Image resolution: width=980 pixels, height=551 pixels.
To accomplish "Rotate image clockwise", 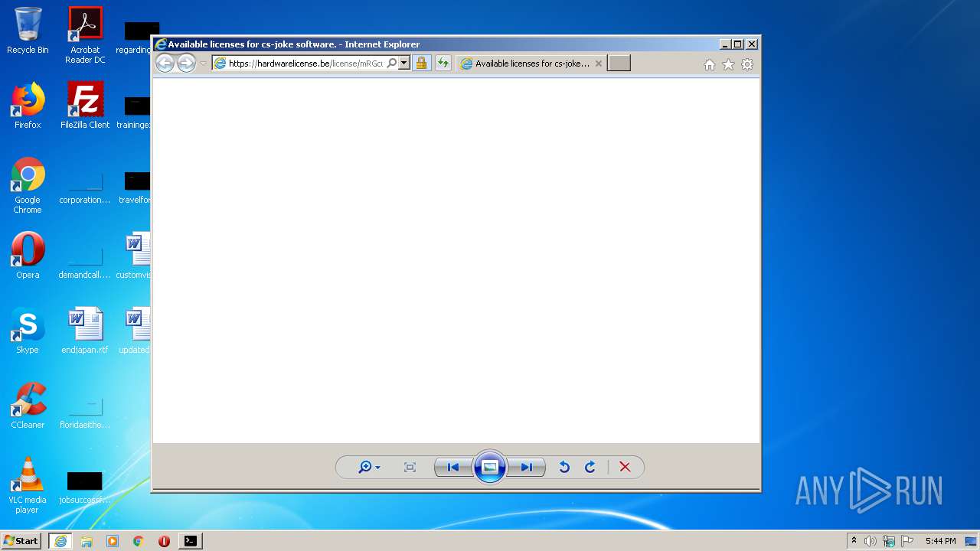I will [590, 467].
